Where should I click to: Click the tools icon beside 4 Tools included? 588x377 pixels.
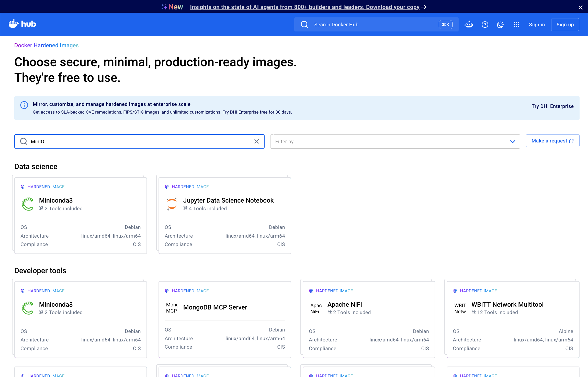pyautogui.click(x=186, y=208)
